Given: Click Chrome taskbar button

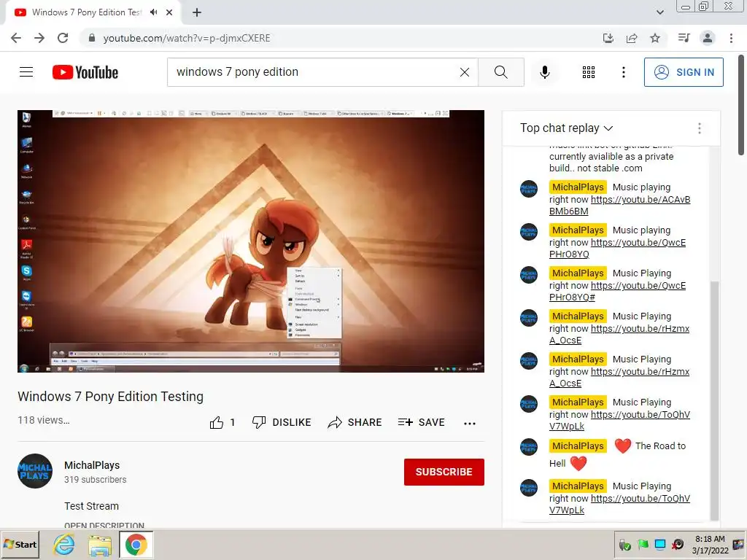Looking at the screenshot, I should 136,544.
